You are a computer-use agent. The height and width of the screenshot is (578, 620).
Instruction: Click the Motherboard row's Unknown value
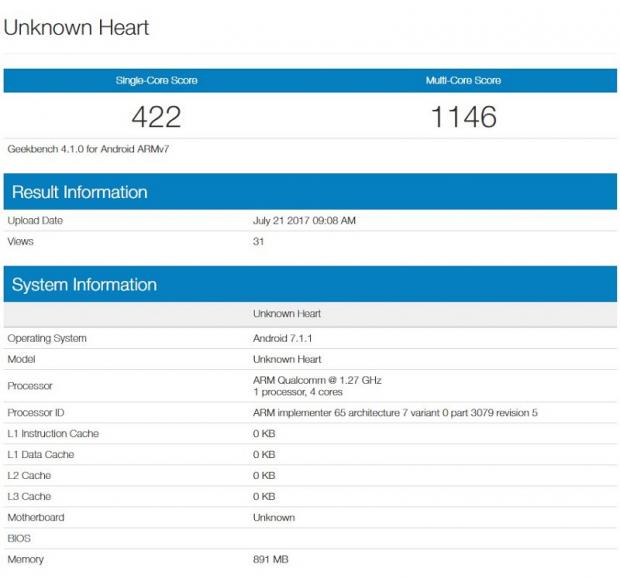click(x=274, y=517)
